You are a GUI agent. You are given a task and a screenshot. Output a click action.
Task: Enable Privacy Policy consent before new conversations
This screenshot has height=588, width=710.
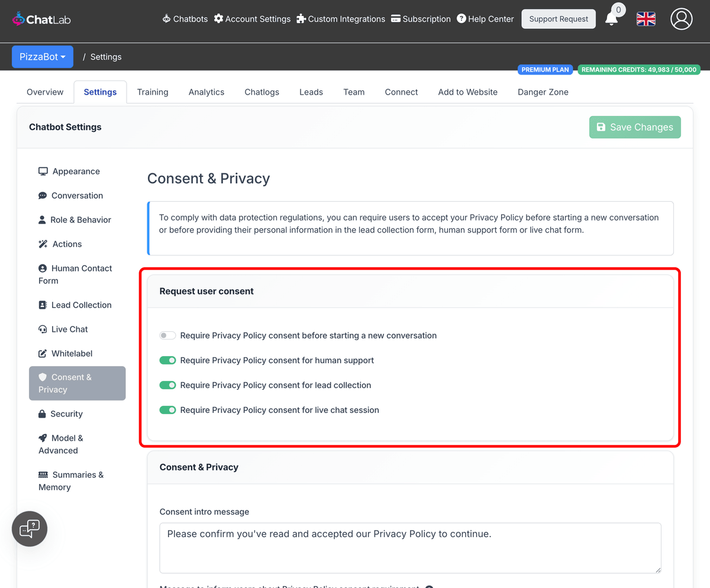(x=167, y=335)
